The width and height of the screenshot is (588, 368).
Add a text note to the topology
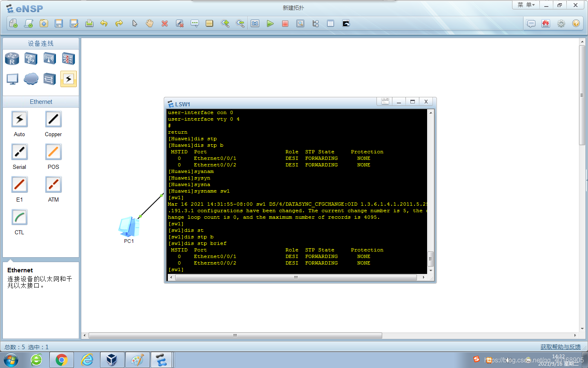[x=195, y=23]
